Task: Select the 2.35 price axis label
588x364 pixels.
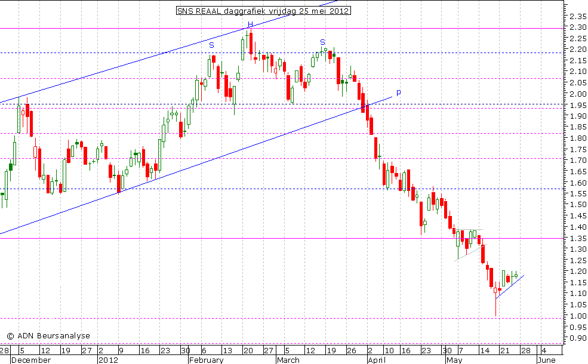Action: pos(577,17)
